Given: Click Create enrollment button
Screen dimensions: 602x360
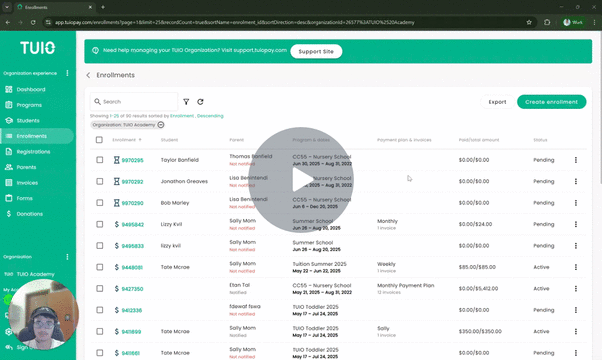Looking at the screenshot, I should coord(551,102).
